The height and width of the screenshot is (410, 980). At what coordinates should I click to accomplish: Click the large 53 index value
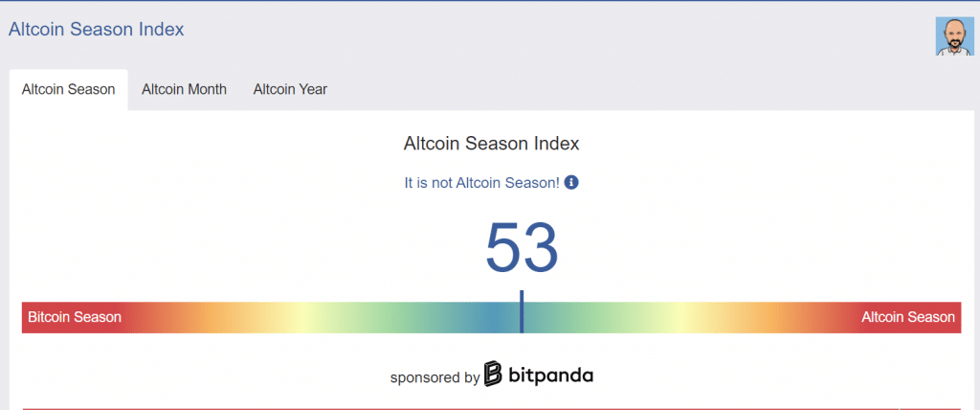coord(522,248)
